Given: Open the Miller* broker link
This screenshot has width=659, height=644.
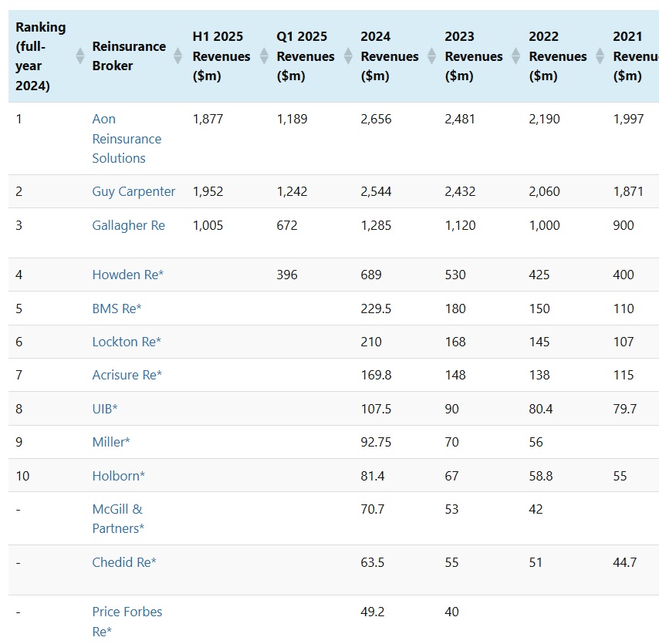Looking at the screenshot, I should click(x=111, y=442).
